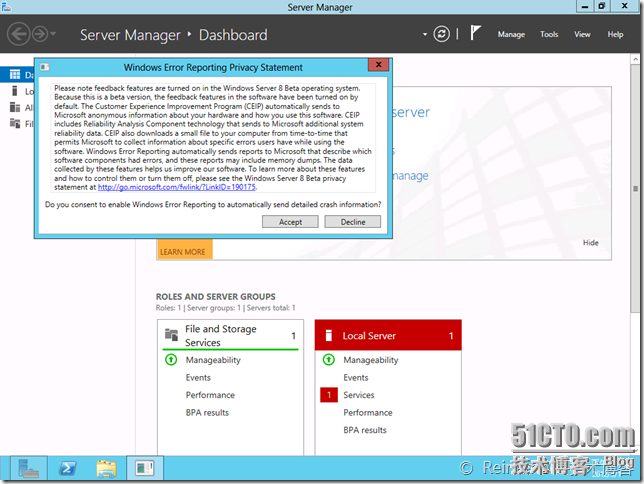Screen dimensions: 644x484
Task: Open BPA results under Local Server tile
Action: point(365,430)
